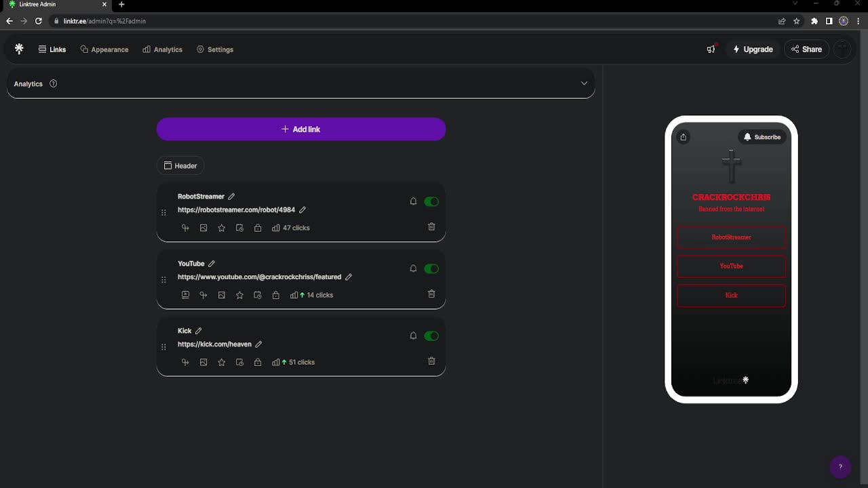Click YouTube link in phone preview
This screenshot has width=868, height=488.
[731, 266]
